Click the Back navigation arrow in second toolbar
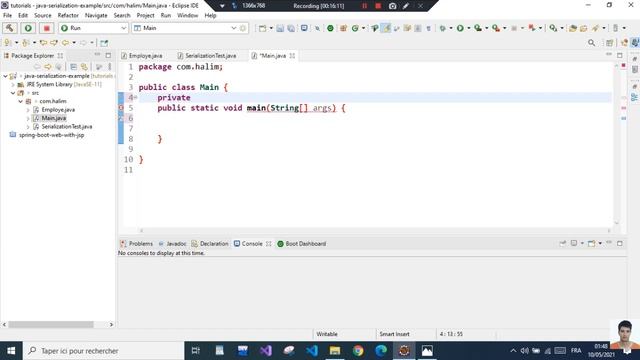Screen dimensions: 640x360 65,42
